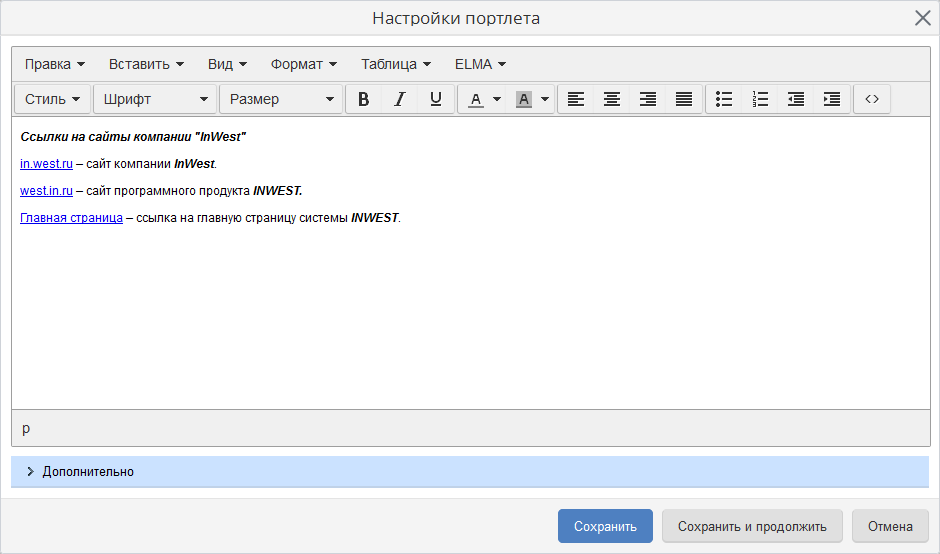This screenshot has width=940, height=554.
Task: Click the Сохранить button
Action: 605,526
